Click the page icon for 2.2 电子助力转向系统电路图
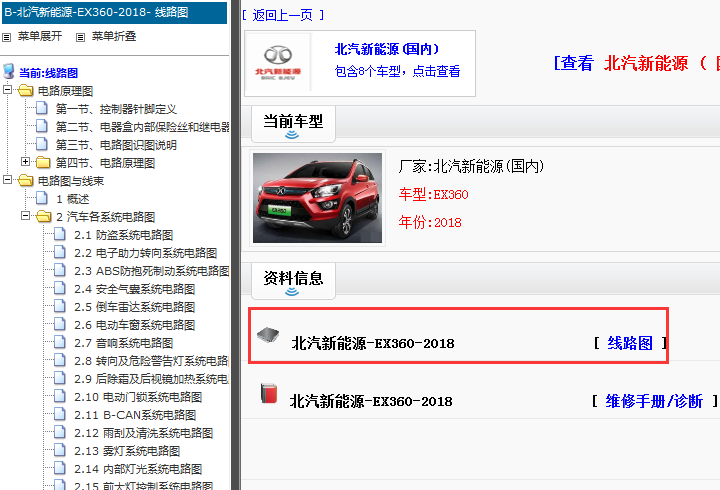 tap(60, 252)
